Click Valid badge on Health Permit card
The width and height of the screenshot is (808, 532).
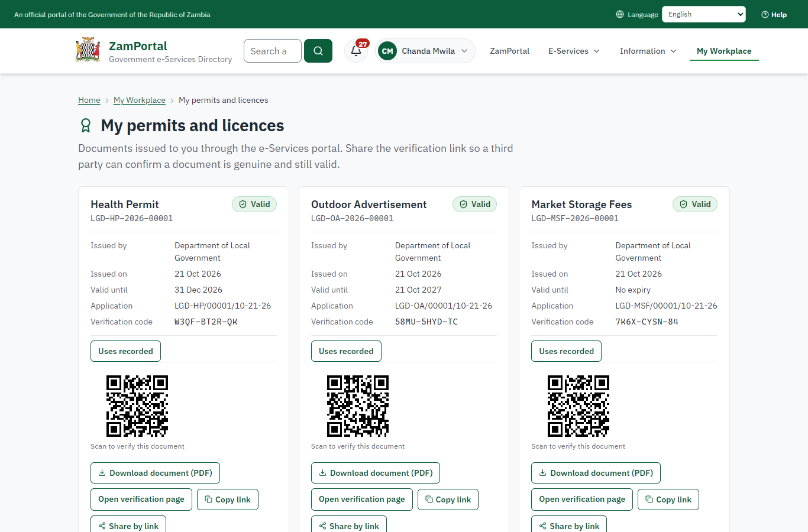[254, 204]
